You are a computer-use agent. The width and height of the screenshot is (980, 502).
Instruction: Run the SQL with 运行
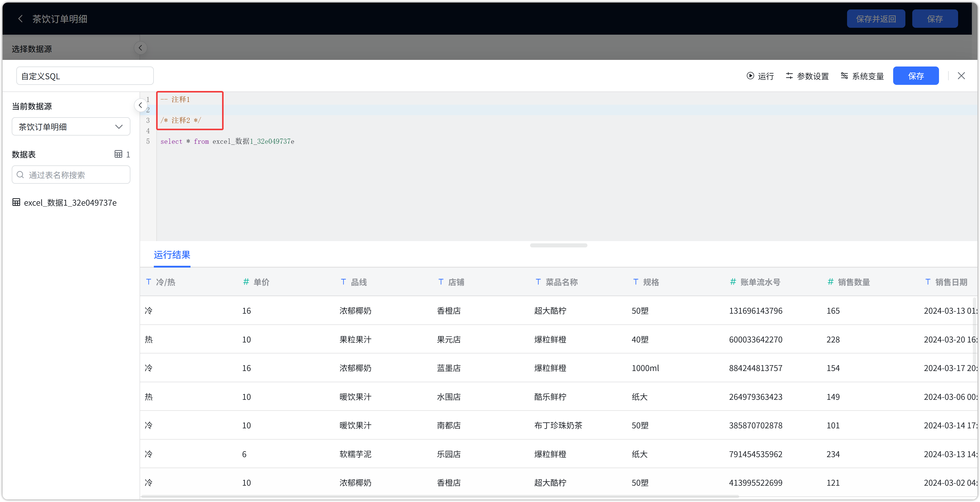[x=760, y=76]
